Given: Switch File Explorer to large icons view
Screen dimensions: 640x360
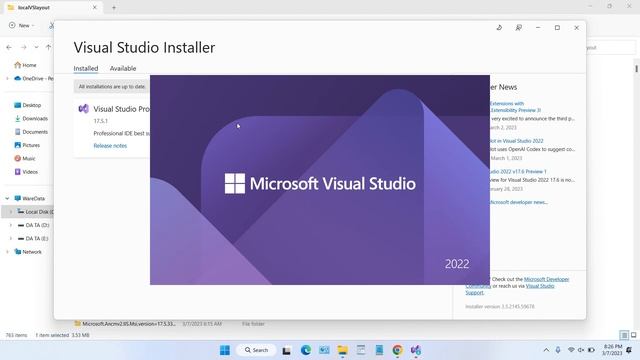Looking at the screenshot, I should click(x=633, y=335).
